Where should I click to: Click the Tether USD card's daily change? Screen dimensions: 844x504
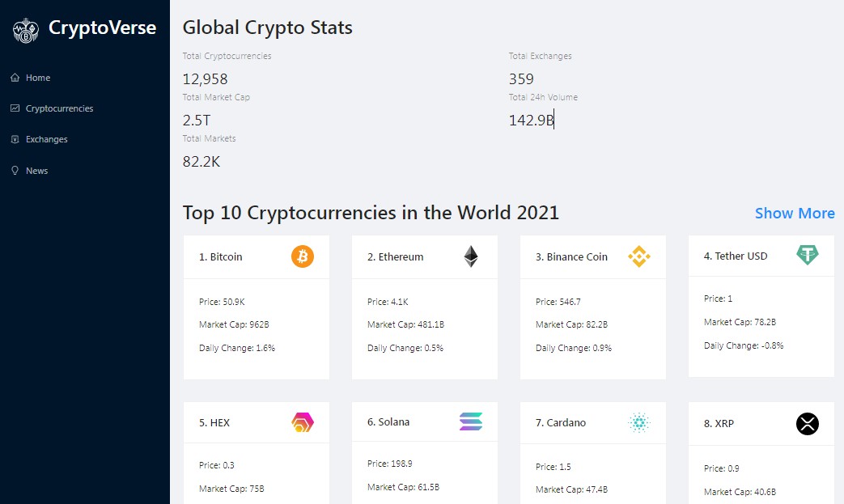744,345
